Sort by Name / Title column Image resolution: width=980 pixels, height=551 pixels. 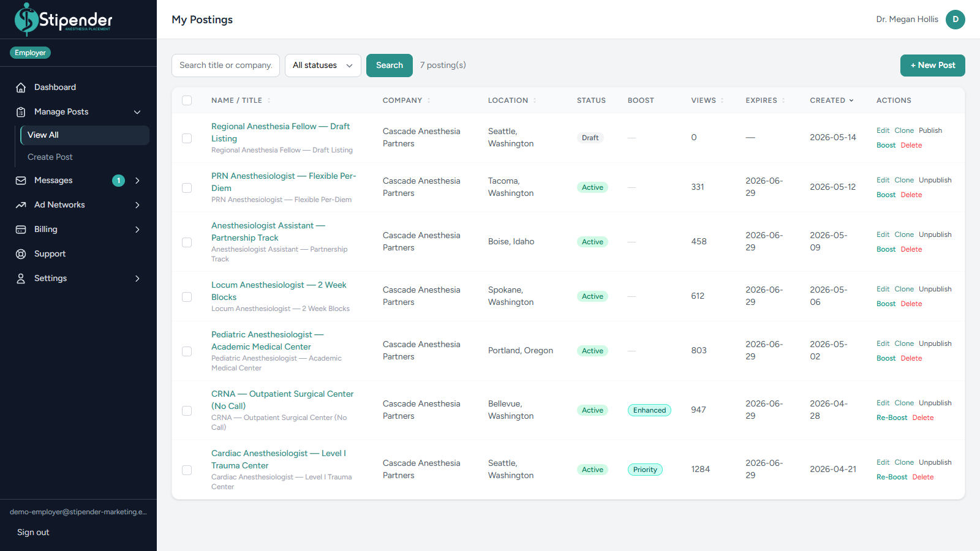coord(241,100)
